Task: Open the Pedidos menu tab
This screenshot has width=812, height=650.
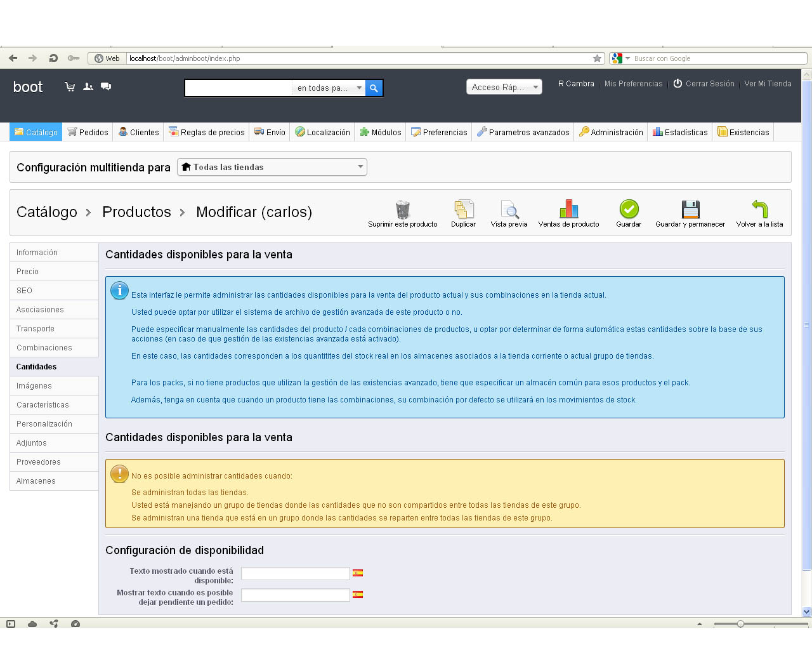Action: 88,132
